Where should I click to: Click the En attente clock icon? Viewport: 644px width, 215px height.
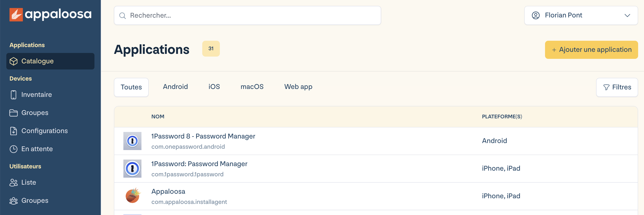pyautogui.click(x=14, y=149)
